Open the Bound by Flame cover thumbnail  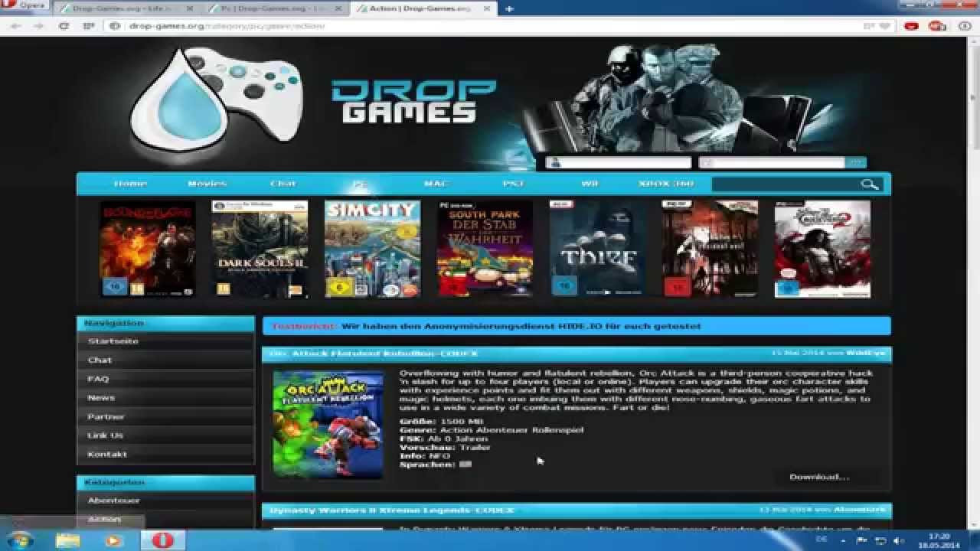(x=148, y=249)
